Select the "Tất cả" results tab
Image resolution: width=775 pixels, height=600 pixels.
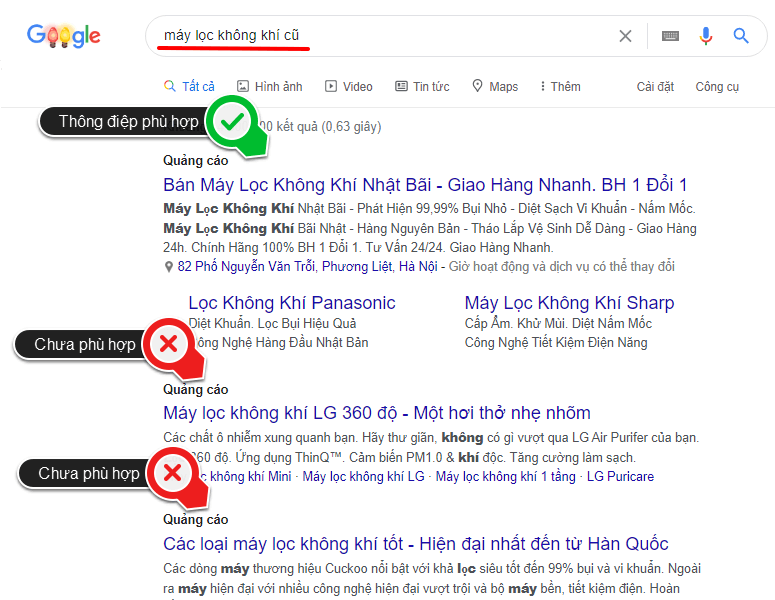pos(189,86)
